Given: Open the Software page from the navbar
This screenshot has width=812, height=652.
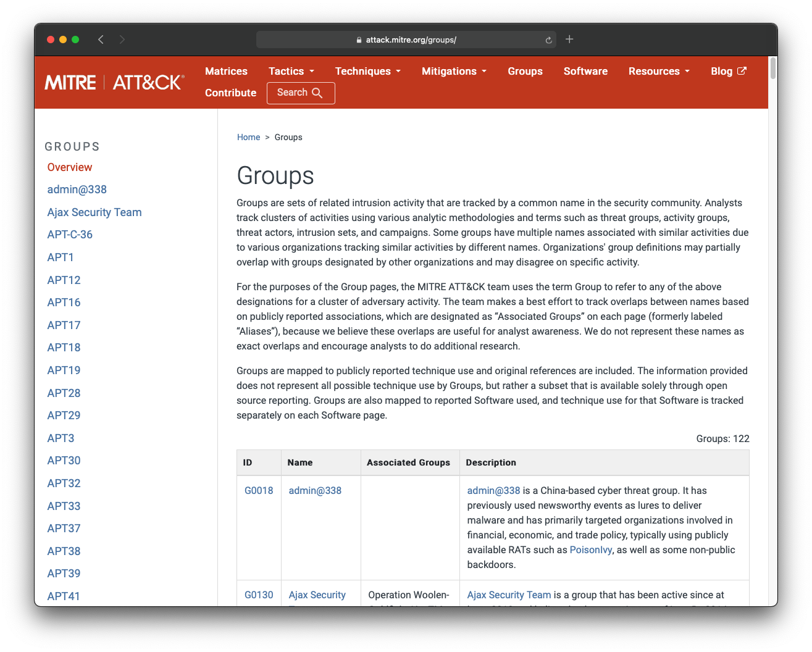Looking at the screenshot, I should (585, 71).
